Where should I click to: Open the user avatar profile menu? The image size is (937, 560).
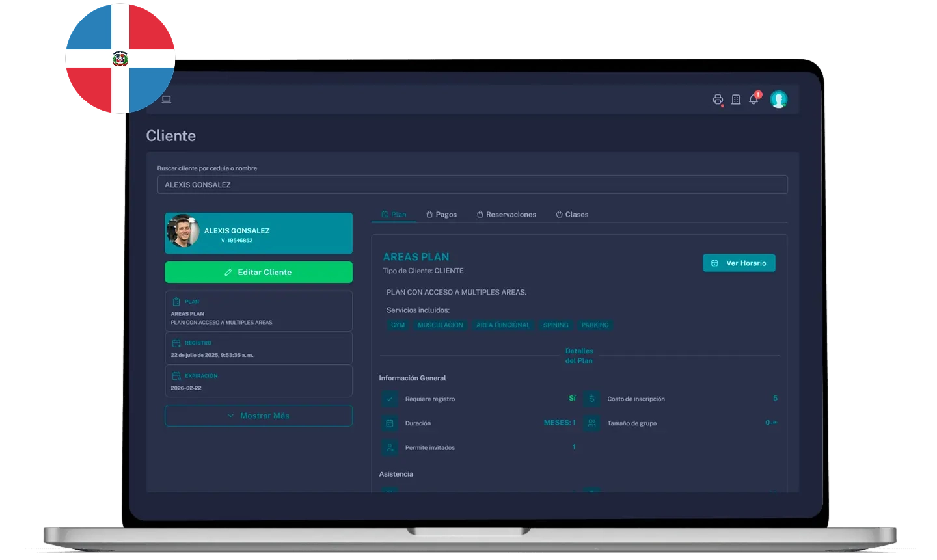point(778,100)
